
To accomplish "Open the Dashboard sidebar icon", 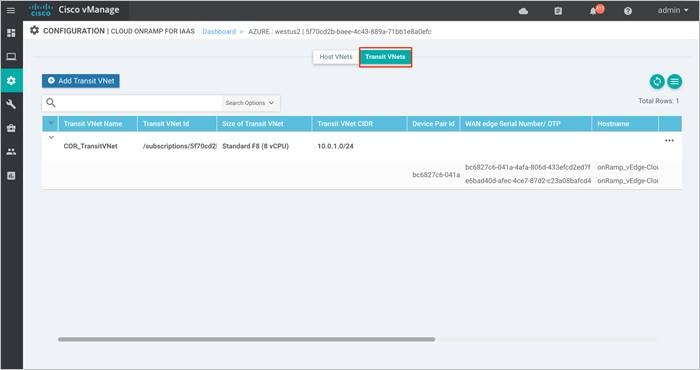I will click(x=11, y=33).
